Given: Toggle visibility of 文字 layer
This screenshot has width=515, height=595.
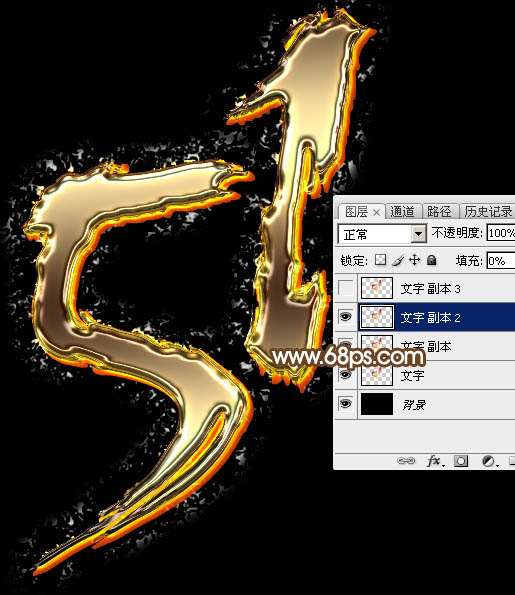Looking at the screenshot, I should click(x=345, y=375).
